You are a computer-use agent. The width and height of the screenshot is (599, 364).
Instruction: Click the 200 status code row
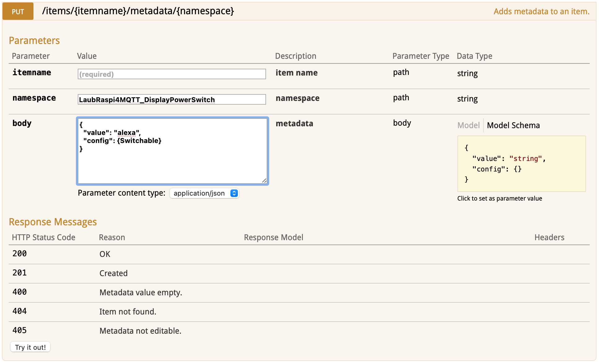tap(20, 254)
